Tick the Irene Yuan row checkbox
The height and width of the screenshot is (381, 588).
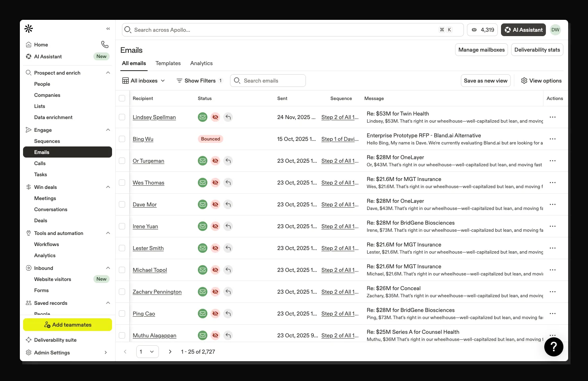[x=122, y=226]
